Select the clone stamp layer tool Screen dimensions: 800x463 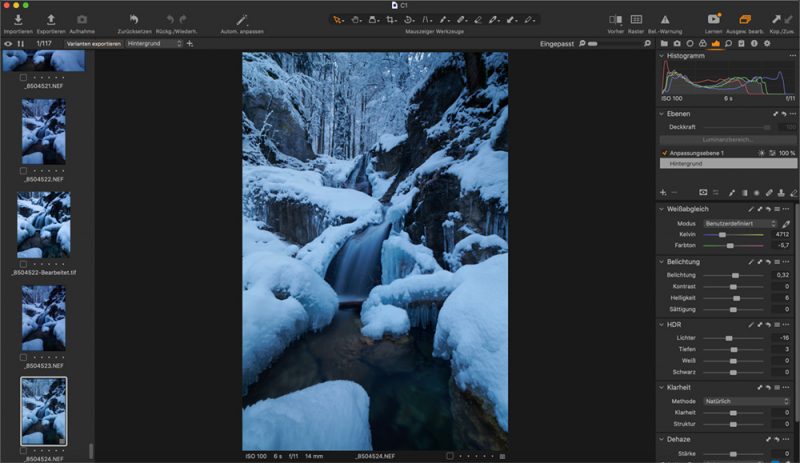point(781,192)
